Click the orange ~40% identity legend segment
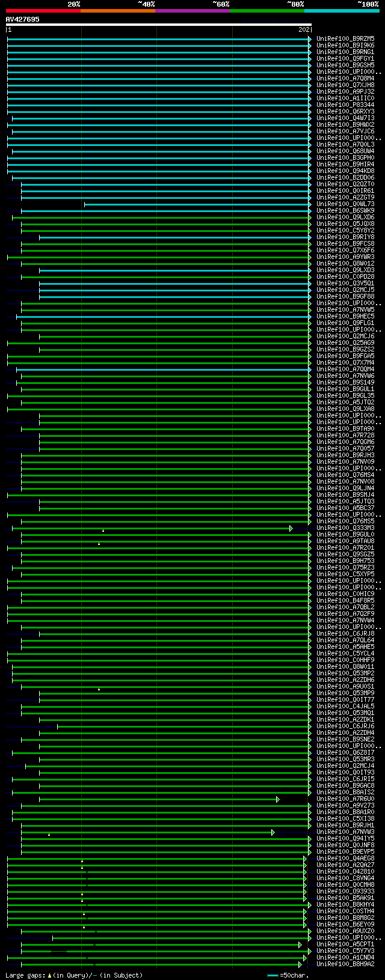The height and width of the screenshot is (980, 385). pyautogui.click(x=117, y=11)
